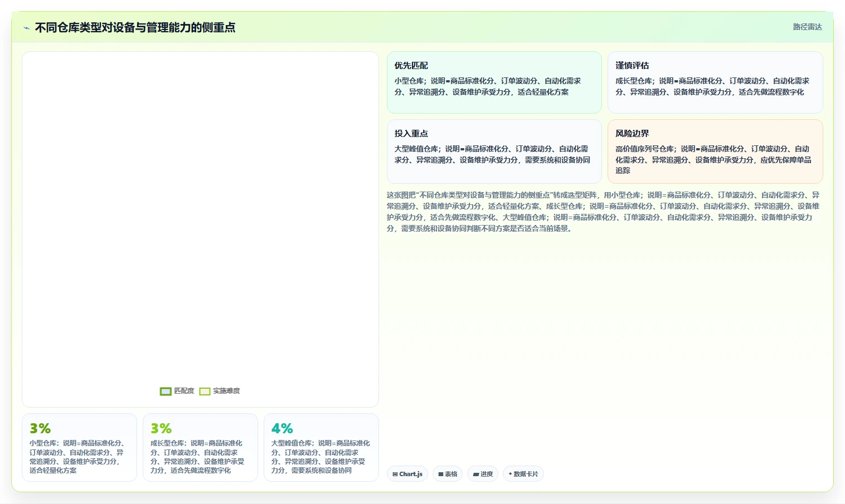Click the summary paragraph starting 这张图把
Image resolution: width=845 pixels, height=504 pixels.
pos(604,212)
